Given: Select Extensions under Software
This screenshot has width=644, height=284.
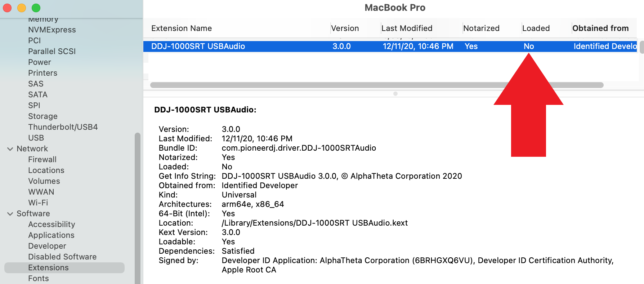Looking at the screenshot, I should (x=64, y=268).
